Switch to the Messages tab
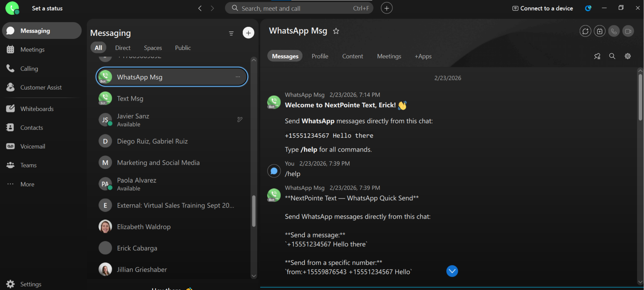This screenshot has width=644, height=290. (285, 56)
